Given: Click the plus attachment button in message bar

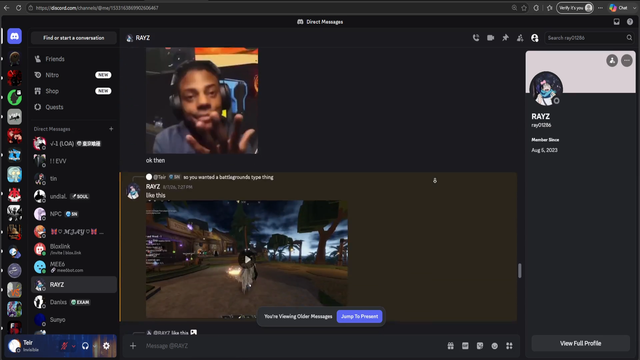Looking at the screenshot, I should pyautogui.click(x=133, y=346).
